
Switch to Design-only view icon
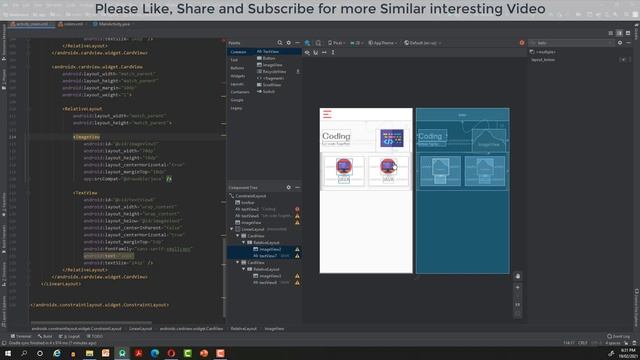click(628, 33)
